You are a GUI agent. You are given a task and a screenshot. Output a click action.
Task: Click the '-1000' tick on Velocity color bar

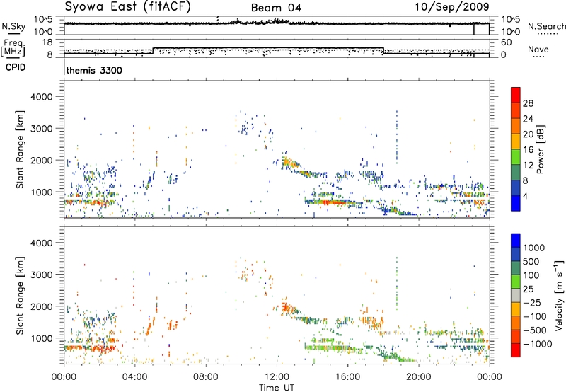538,344
